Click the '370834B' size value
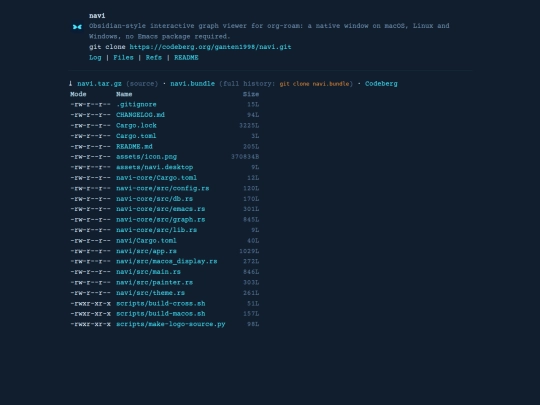The width and height of the screenshot is (540, 405). 245,157
